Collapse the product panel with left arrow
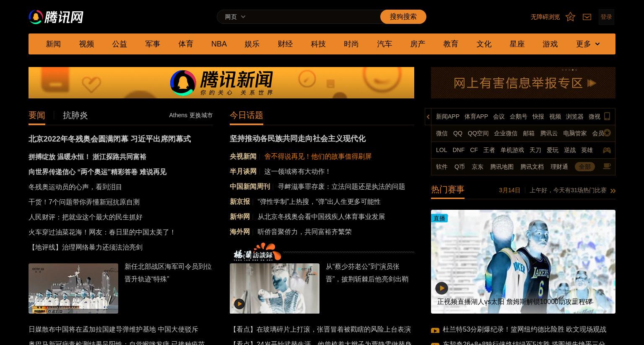 pos(428,117)
